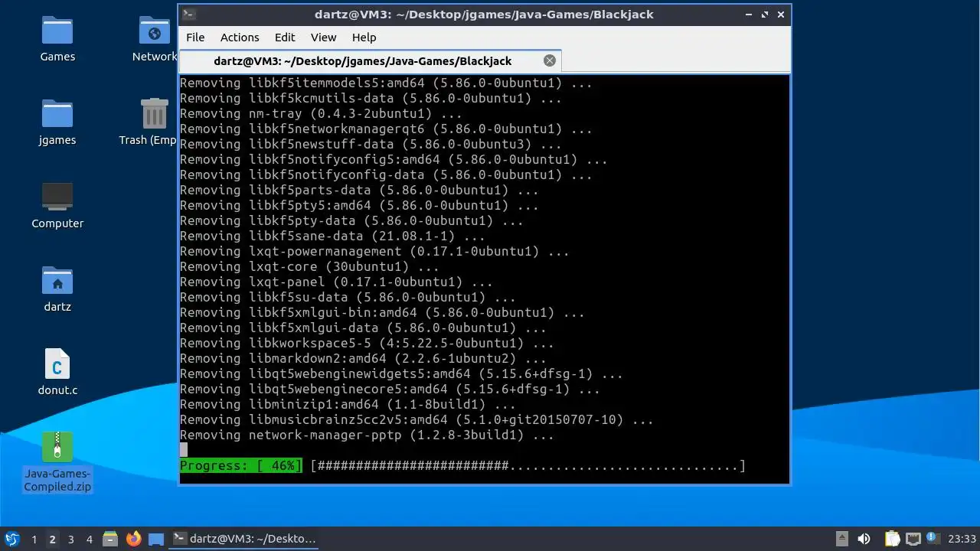The image size is (980, 551).
Task: Open the network status tray icon
Action: 913,539
